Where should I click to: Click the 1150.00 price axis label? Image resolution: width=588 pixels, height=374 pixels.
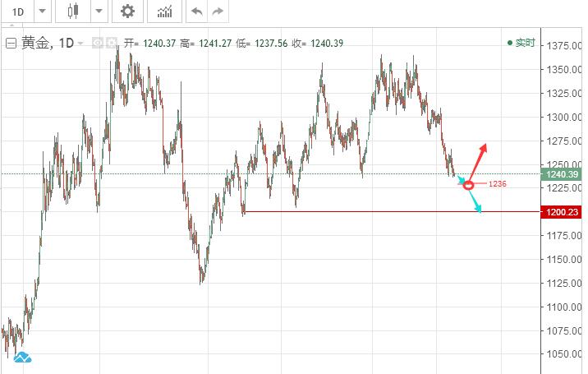[x=564, y=260]
